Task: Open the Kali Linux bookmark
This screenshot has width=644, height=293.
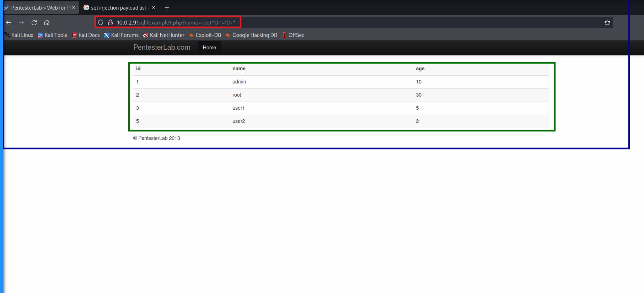Action: coord(19,35)
